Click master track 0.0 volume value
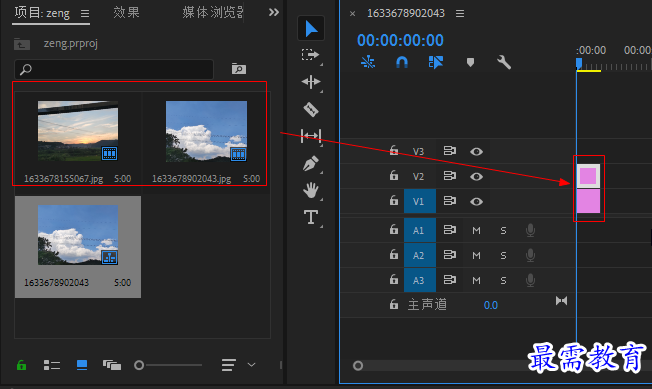Screen dimensions: 652x389 point(491,305)
